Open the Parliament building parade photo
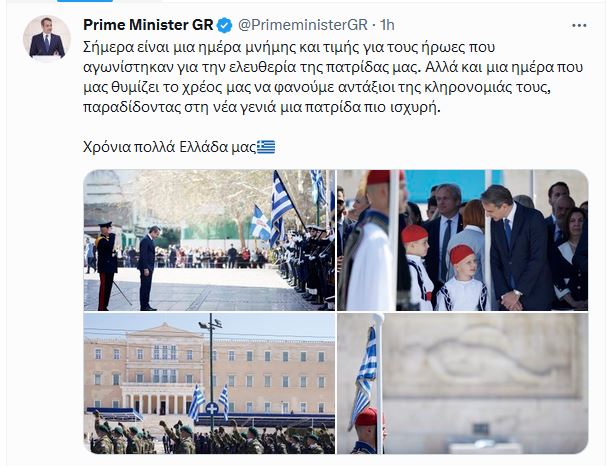This screenshot has height=466, width=607. click(209, 384)
